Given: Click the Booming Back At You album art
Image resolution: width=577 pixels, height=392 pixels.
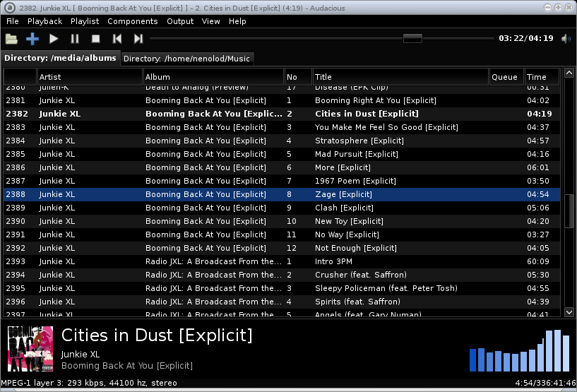Looking at the screenshot, I should 30,349.
